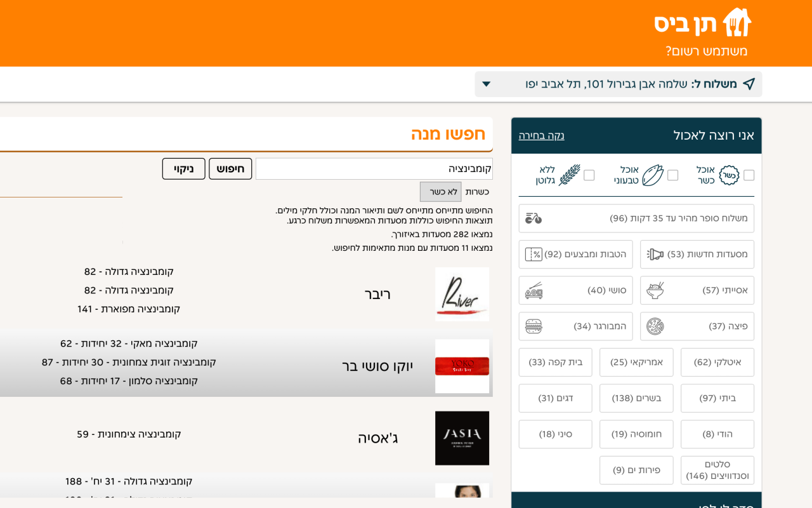Viewport: 812px width, 508px height.
Task: Choose the בשרים (138) category
Action: 636,398
